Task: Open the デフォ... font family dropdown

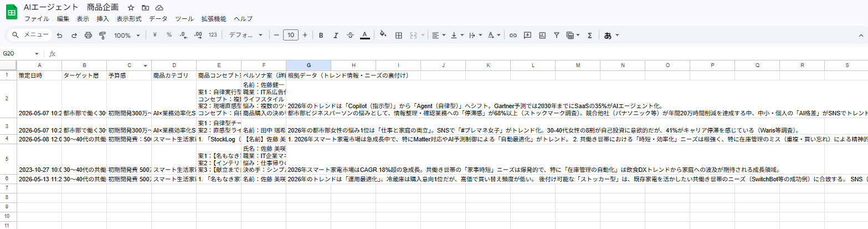Action: pyautogui.click(x=246, y=35)
